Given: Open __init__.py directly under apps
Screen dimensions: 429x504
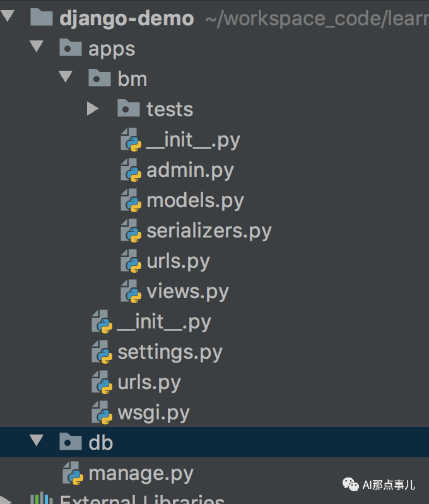Looking at the screenshot, I should 164,322.
